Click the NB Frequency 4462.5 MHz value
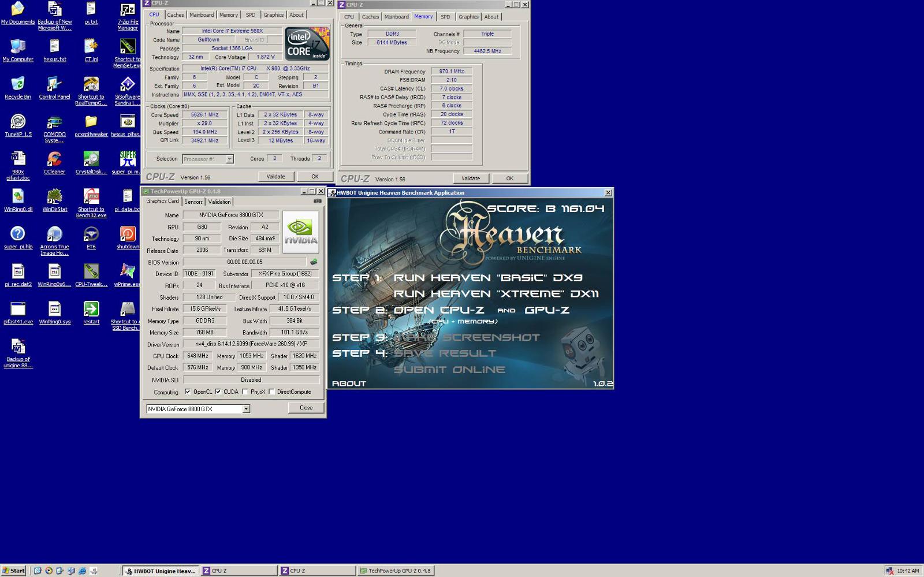This screenshot has width=924, height=577. pyautogui.click(x=487, y=51)
